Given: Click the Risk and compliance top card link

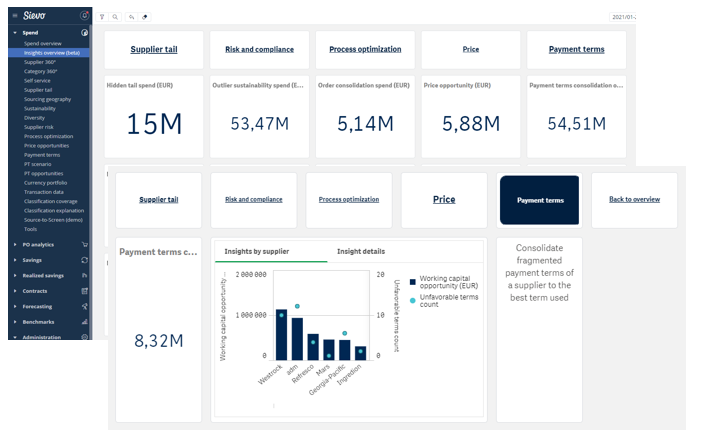Looking at the screenshot, I should pyautogui.click(x=259, y=49).
